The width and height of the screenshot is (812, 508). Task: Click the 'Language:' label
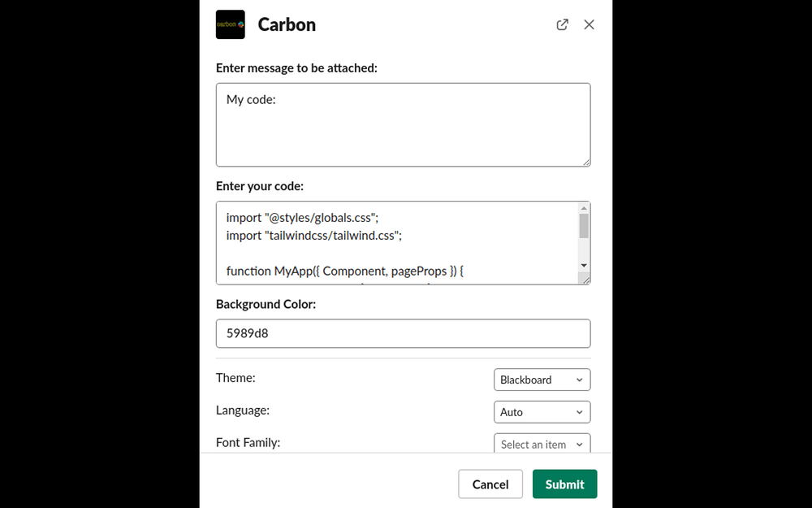pos(243,410)
